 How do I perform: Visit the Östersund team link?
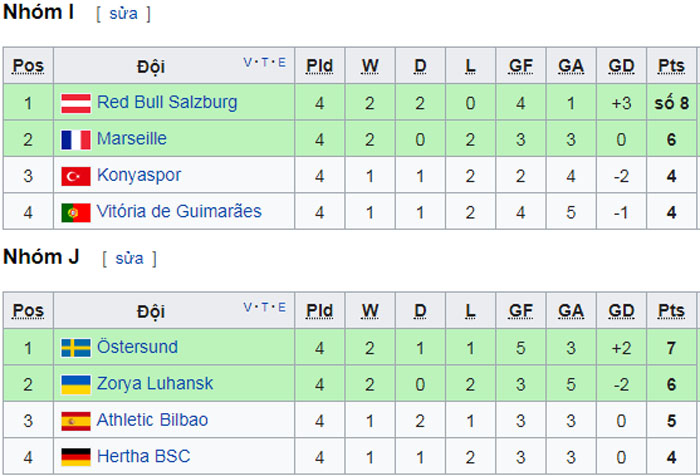[138, 347]
